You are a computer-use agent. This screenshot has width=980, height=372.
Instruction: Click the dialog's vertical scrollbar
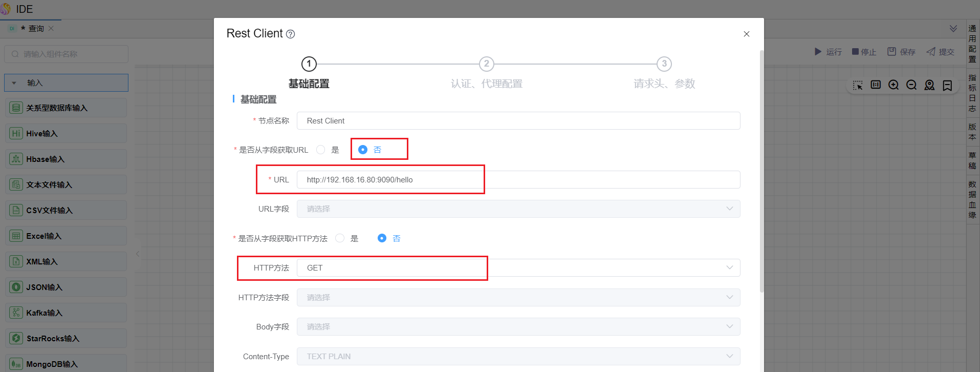761,169
